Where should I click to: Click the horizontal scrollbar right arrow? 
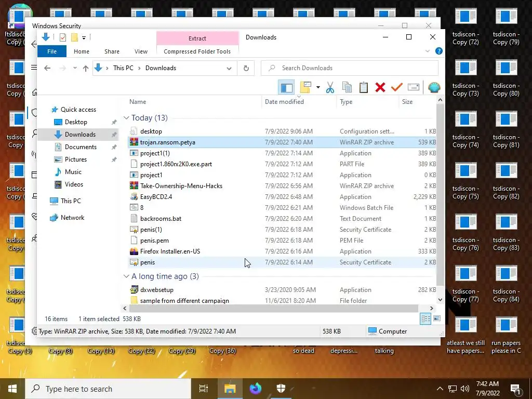click(x=432, y=308)
